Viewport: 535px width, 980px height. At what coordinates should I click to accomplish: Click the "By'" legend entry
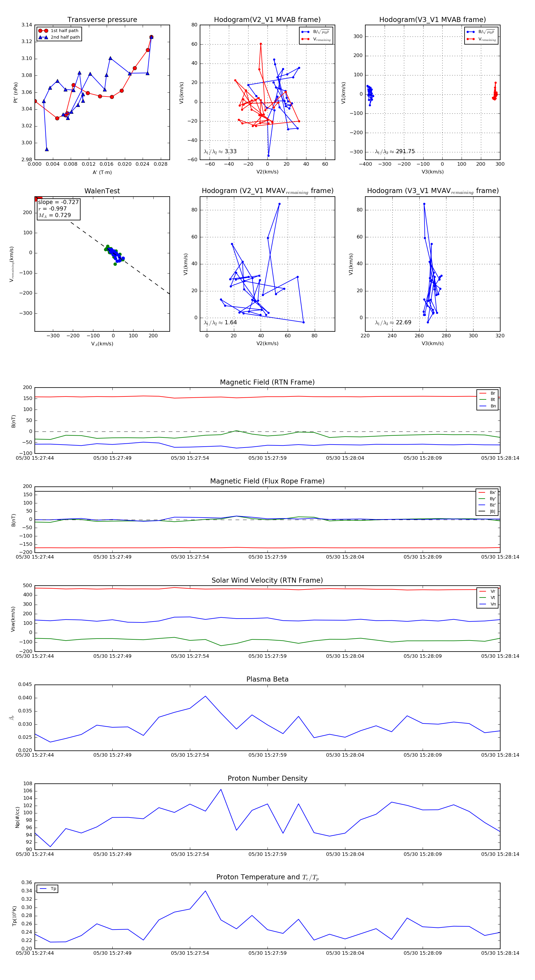pyautogui.click(x=488, y=499)
